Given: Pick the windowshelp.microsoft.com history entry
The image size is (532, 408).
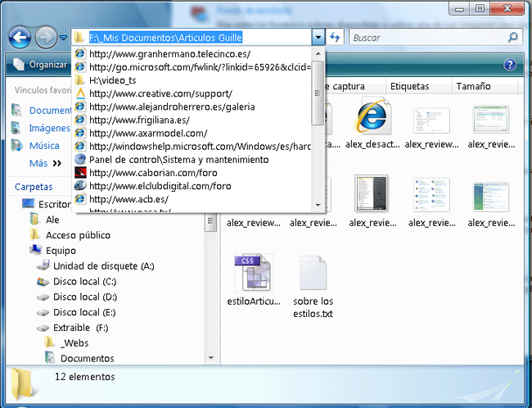Looking at the screenshot, I should coord(192,147).
